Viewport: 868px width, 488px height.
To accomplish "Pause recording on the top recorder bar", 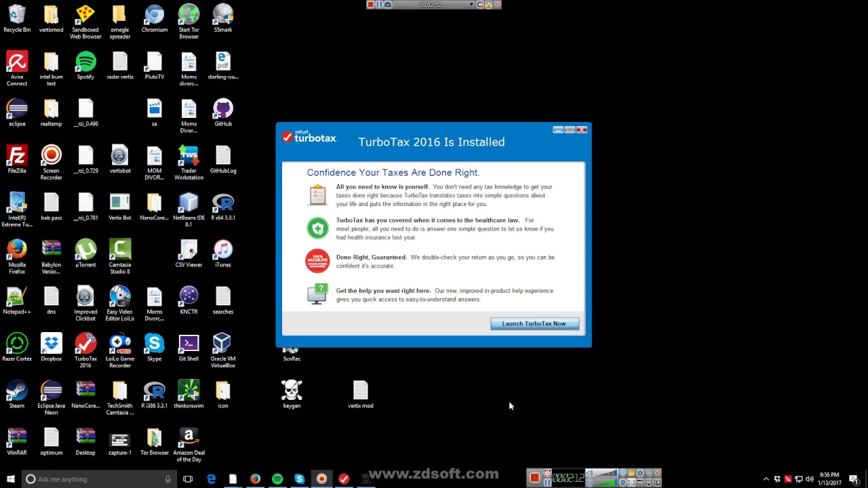I will click(x=379, y=5).
